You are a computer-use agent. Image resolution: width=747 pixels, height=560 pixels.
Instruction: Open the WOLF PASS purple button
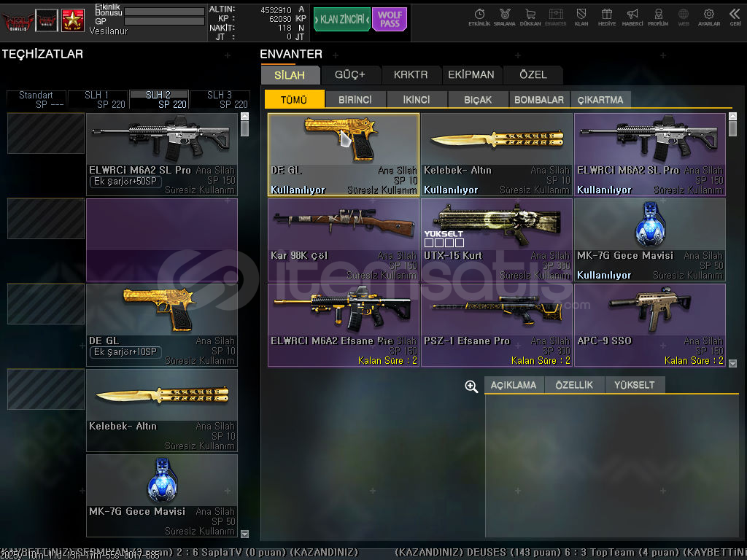(x=390, y=20)
